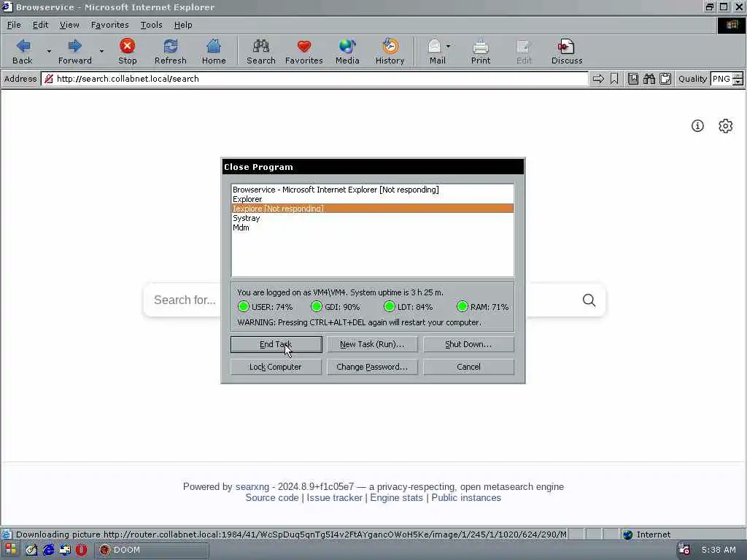747x560 pixels.
Task: Open Favorites with the heart icon
Action: [304, 46]
